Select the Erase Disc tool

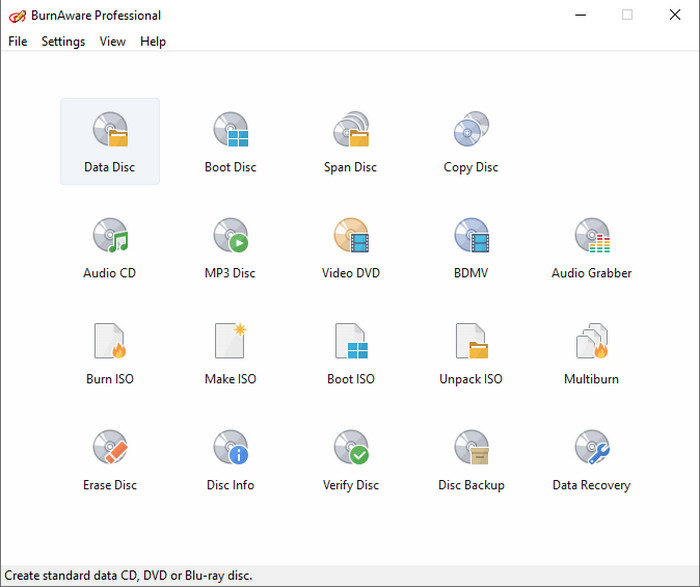click(x=110, y=450)
